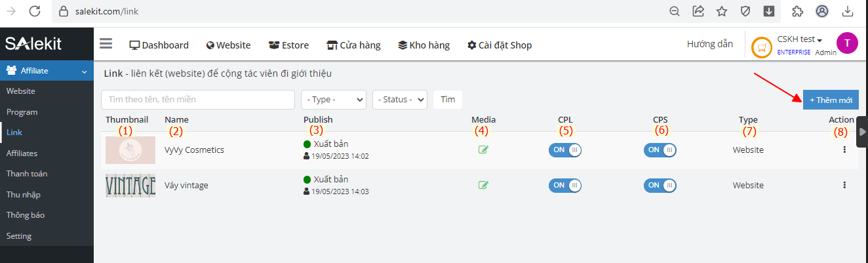Open three-dot action menu for Váy vintage
Screen dimensions: 868x263
point(844,185)
